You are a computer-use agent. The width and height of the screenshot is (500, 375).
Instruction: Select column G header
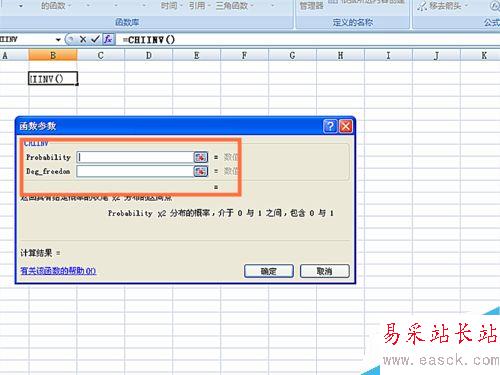292,55
